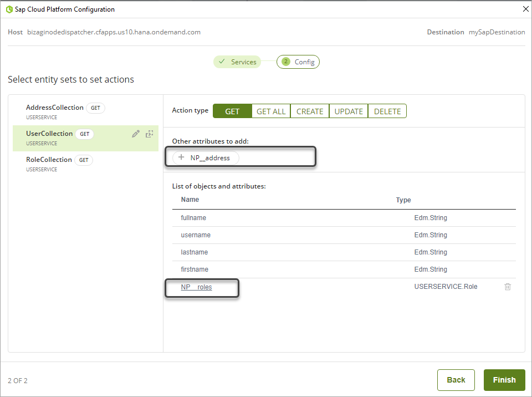Select the DELETE action type

click(387, 111)
